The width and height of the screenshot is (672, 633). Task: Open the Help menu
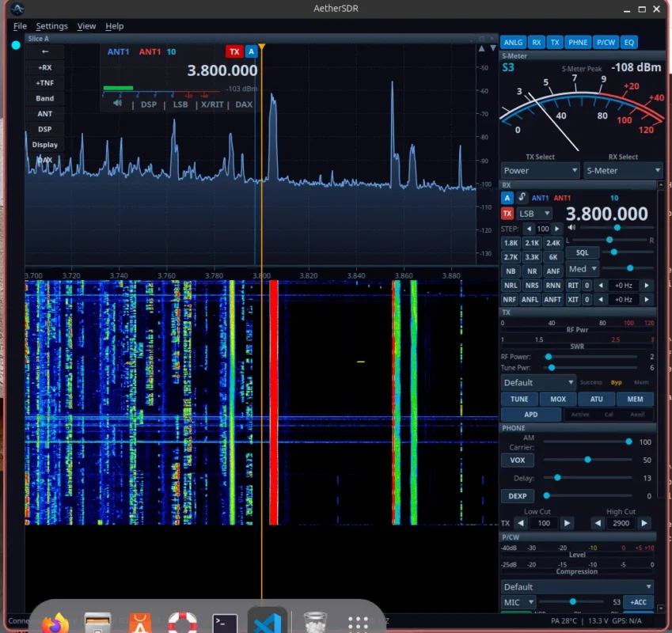click(115, 26)
